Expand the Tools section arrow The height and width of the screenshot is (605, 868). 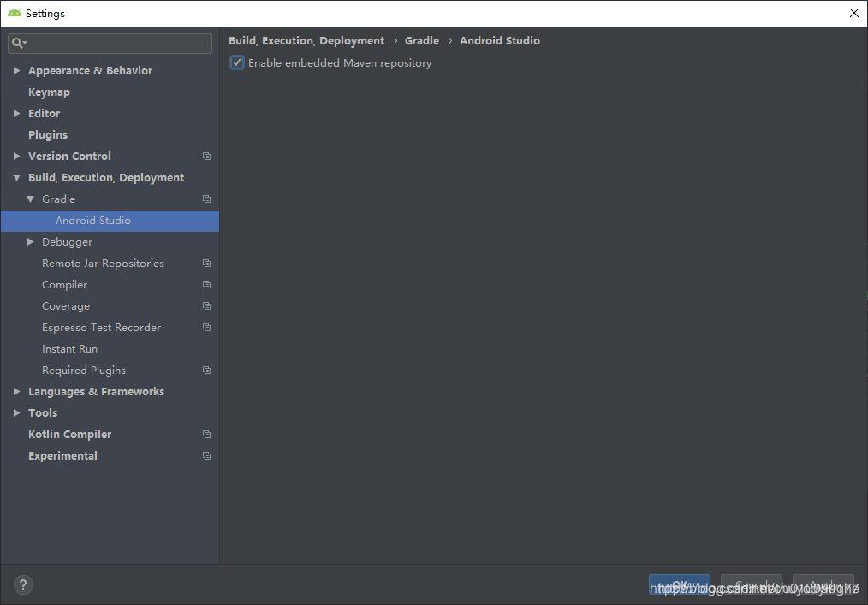16,413
